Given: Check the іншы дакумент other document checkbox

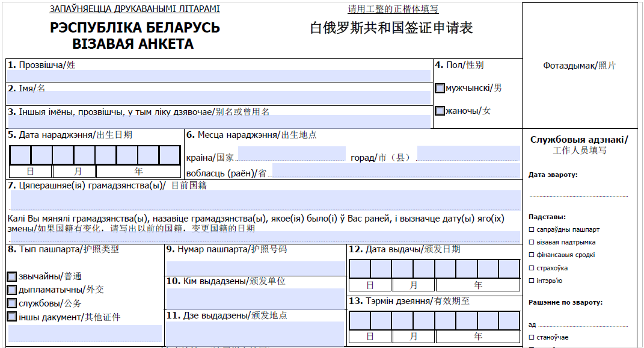Looking at the screenshot, I should click(x=12, y=317).
